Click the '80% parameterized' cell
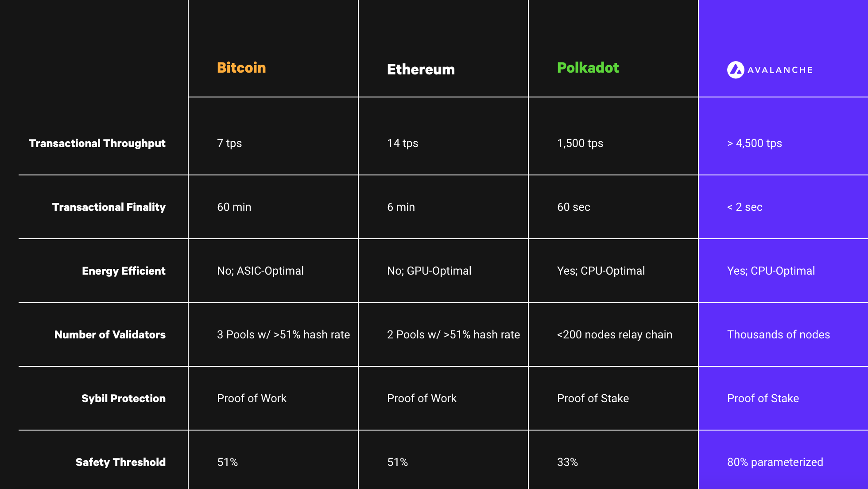 (x=775, y=462)
